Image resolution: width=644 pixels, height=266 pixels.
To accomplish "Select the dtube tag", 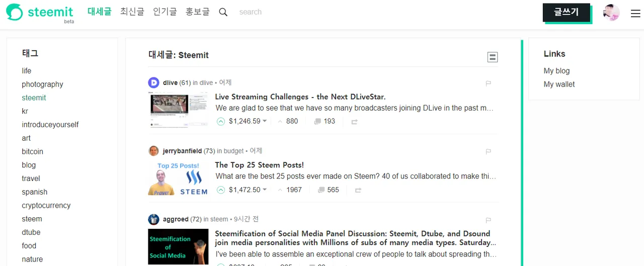I will (x=31, y=232).
